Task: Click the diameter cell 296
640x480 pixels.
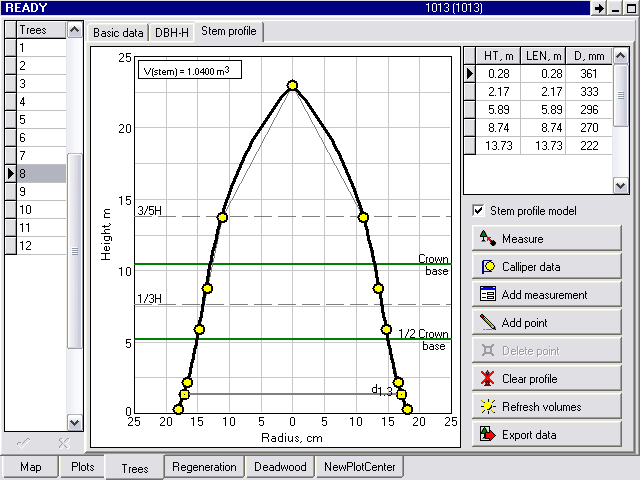Action: pyautogui.click(x=589, y=109)
